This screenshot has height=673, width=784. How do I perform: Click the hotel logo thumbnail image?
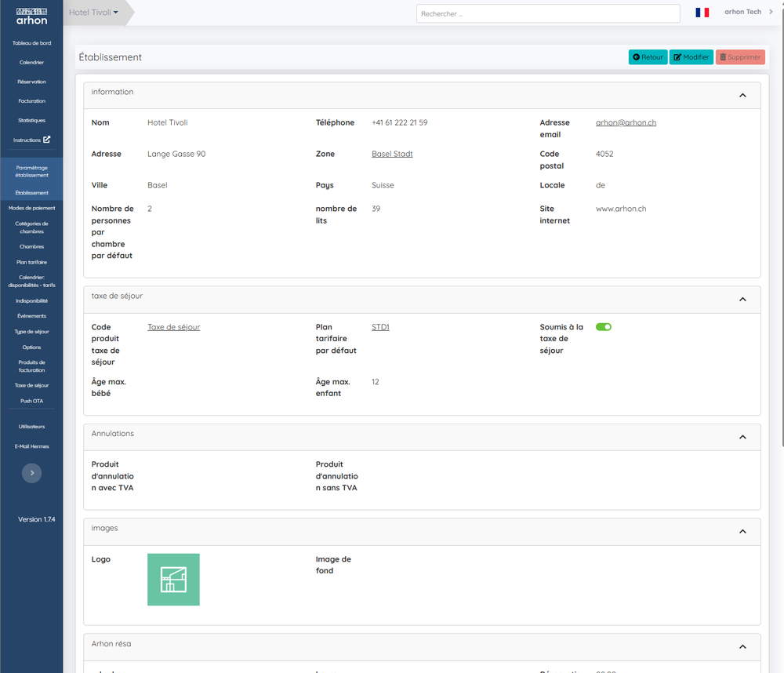coord(173,580)
